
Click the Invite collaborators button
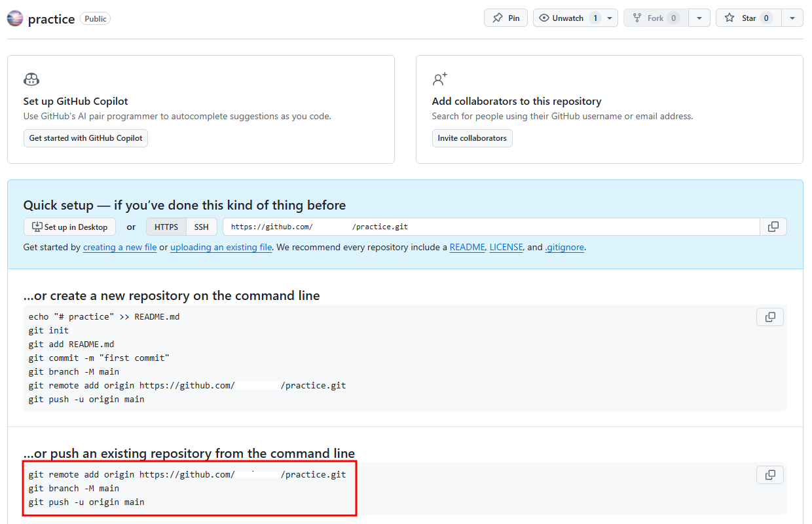click(x=472, y=138)
